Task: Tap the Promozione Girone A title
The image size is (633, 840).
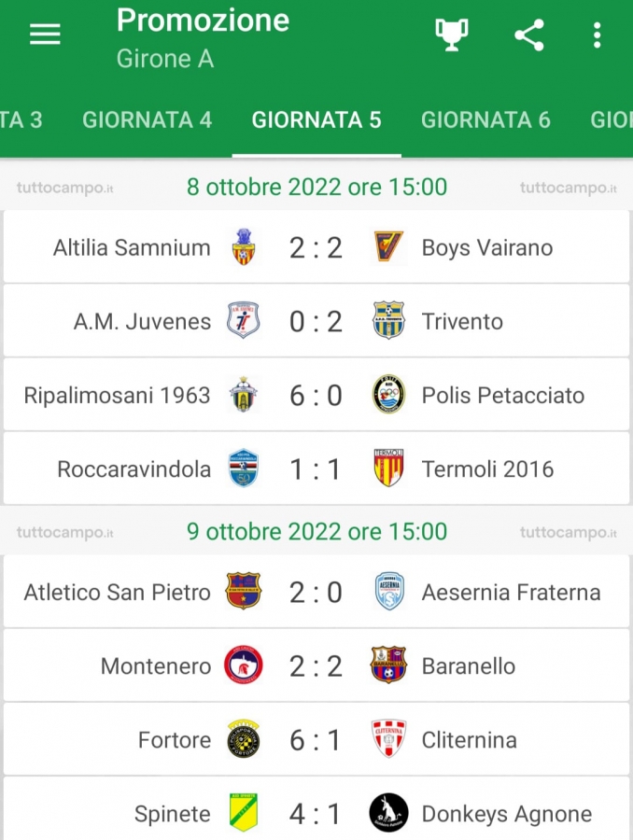Action: point(204,38)
